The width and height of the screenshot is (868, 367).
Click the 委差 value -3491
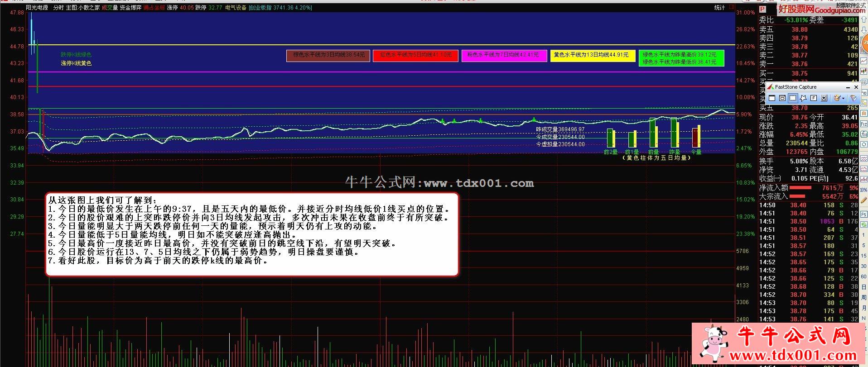tap(849, 20)
